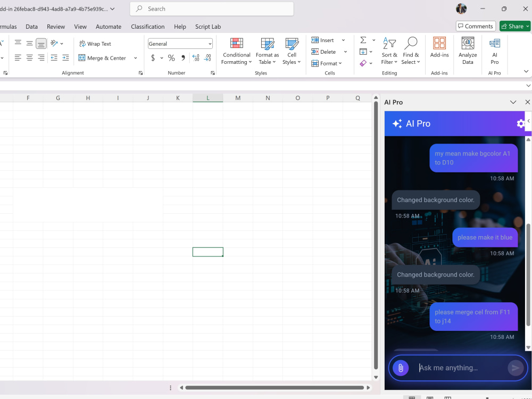Expand Delete cells dropdown arrow
The width and height of the screenshot is (532, 399).
click(345, 52)
